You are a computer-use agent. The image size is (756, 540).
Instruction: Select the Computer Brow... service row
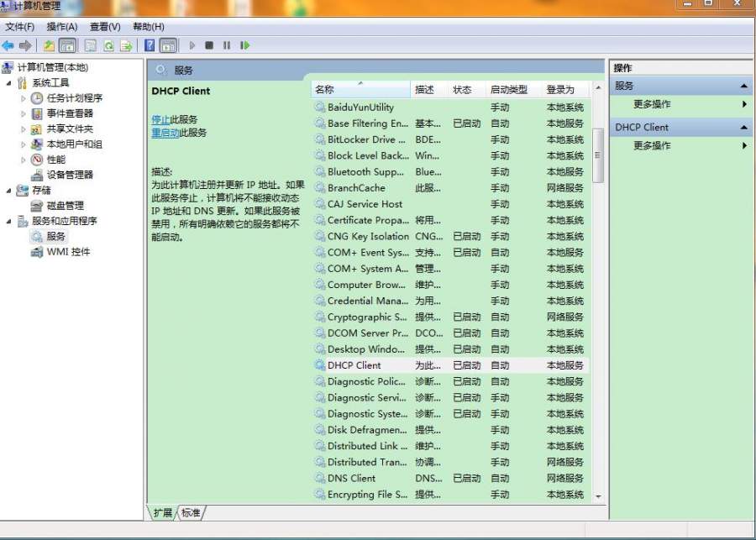[x=450, y=285]
